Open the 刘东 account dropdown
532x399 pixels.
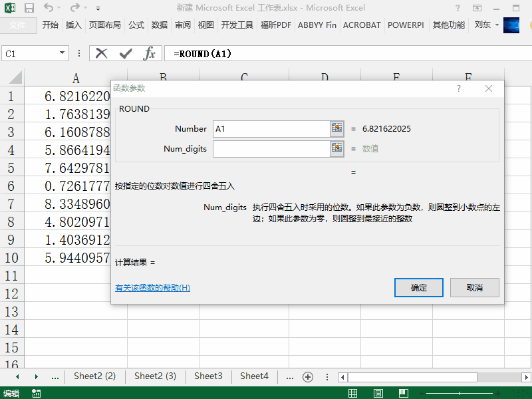[486, 25]
